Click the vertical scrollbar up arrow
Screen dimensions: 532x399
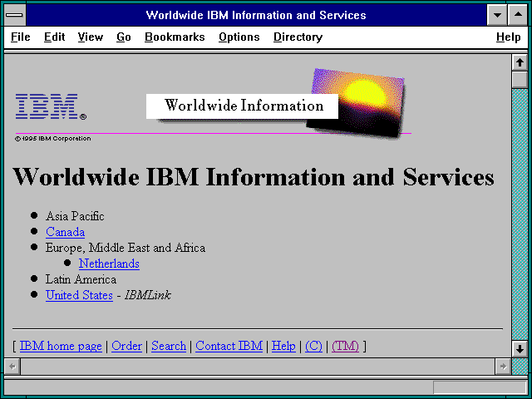[x=520, y=62]
